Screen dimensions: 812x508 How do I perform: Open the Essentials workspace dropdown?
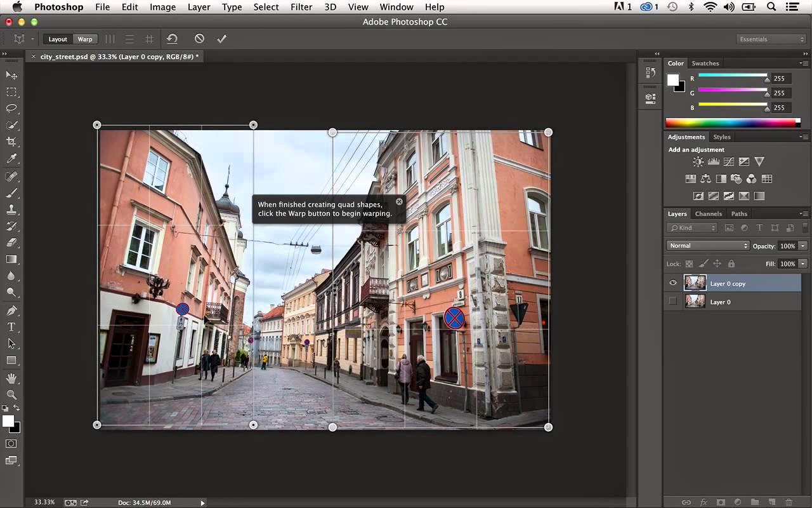[x=771, y=39]
